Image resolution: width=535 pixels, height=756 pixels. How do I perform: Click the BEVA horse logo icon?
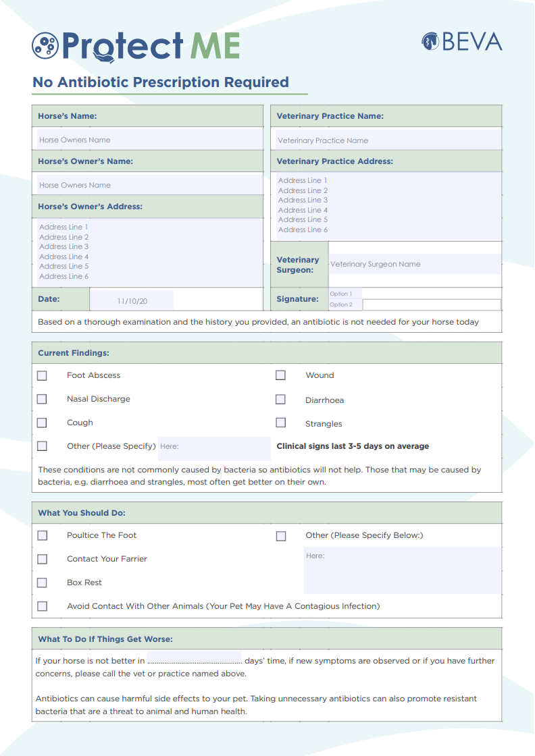point(430,42)
